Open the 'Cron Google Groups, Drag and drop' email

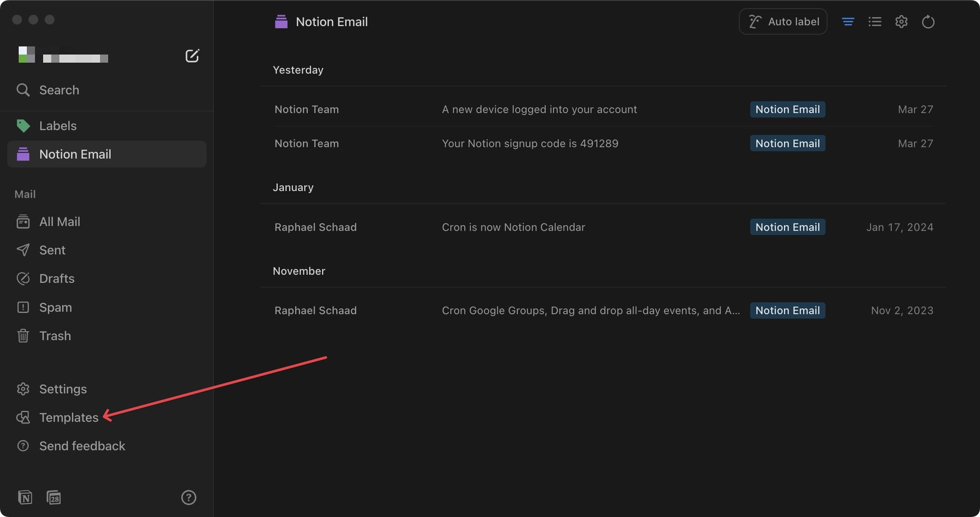603,310
